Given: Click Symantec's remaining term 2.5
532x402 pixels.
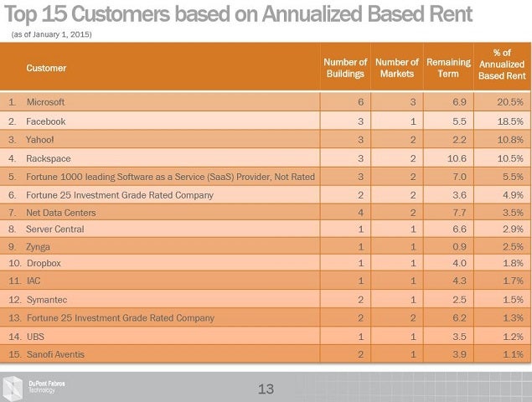Looking at the screenshot, I should pyautogui.click(x=459, y=300).
